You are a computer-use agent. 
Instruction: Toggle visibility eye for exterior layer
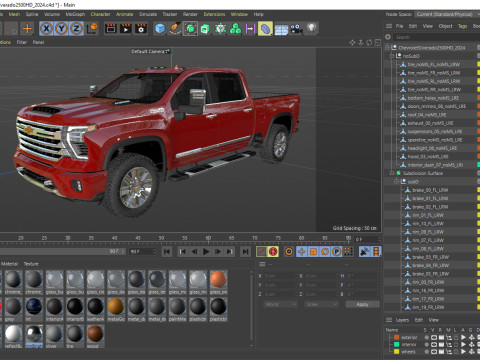coord(433,337)
